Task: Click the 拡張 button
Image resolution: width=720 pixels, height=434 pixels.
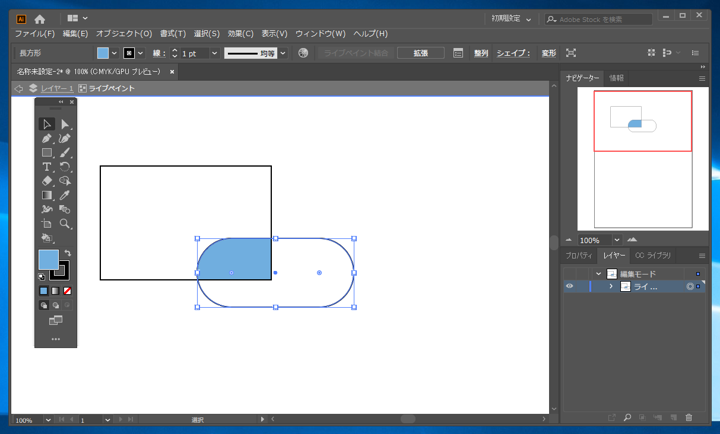Action: click(x=420, y=53)
